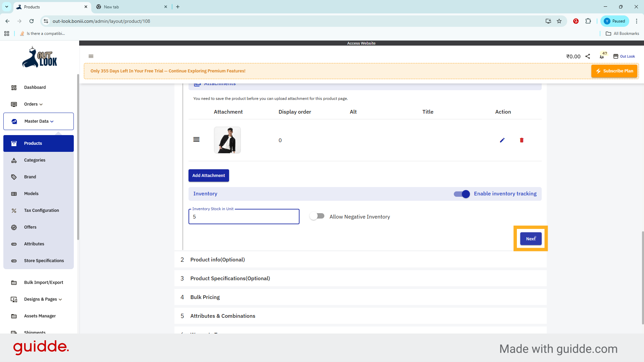Open the notifications bell icon
The height and width of the screenshot is (362, 644).
(x=602, y=57)
